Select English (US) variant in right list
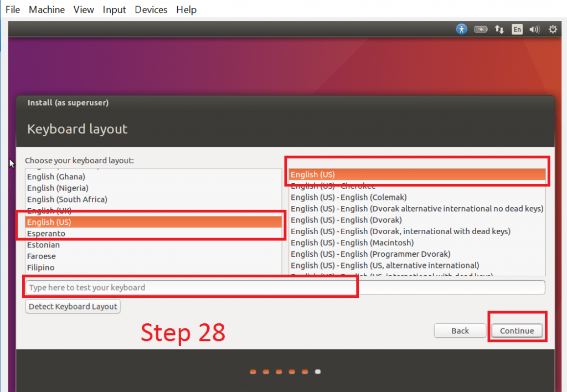This screenshot has height=392, width=567. [417, 174]
